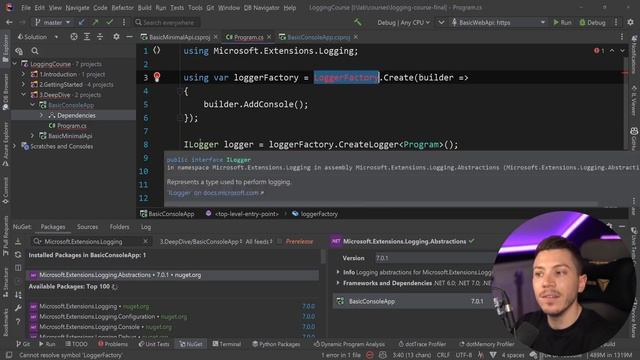Image resolution: width=640 pixels, height=360 pixels.
Task: Switch to the NuGet Folders tab
Action: tap(119, 227)
